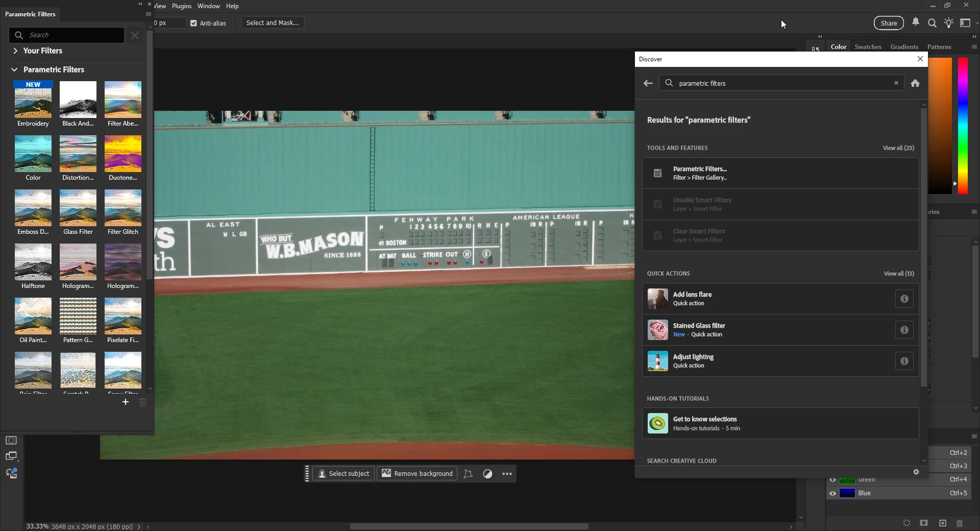Clear the Discover search query
The height and width of the screenshot is (531, 980).
896,83
